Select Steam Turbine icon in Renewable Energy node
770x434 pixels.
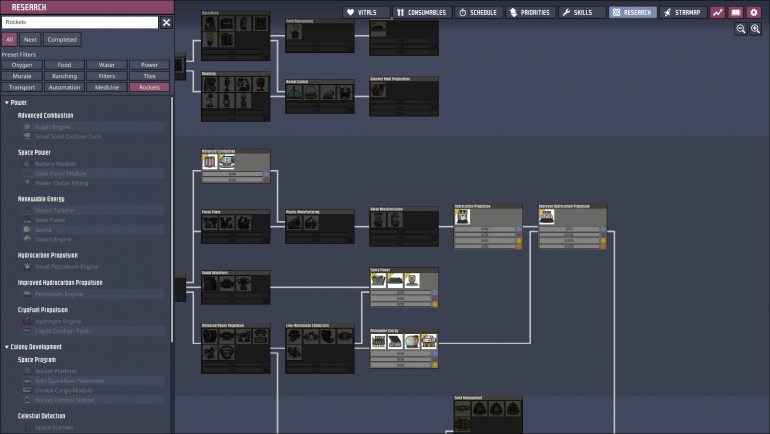378,341
